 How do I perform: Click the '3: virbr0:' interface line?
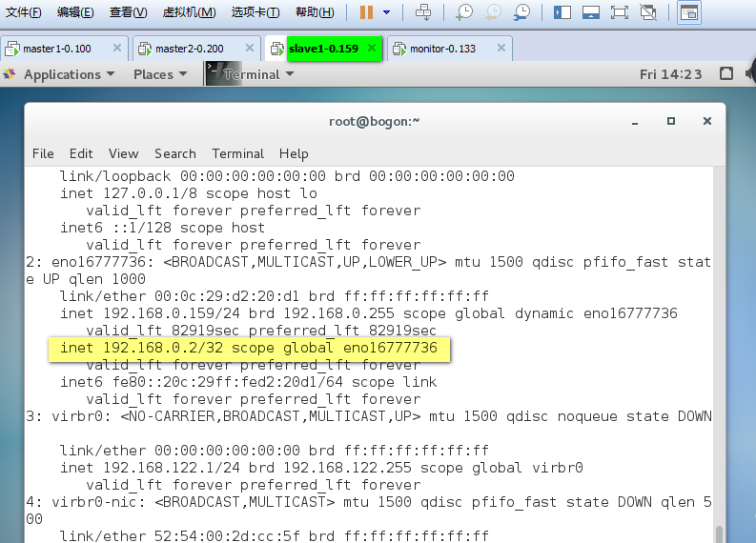[x=368, y=416]
